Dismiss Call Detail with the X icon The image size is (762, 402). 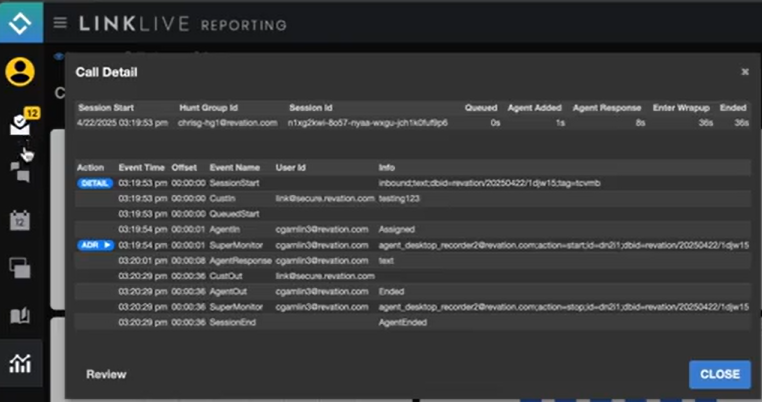744,72
